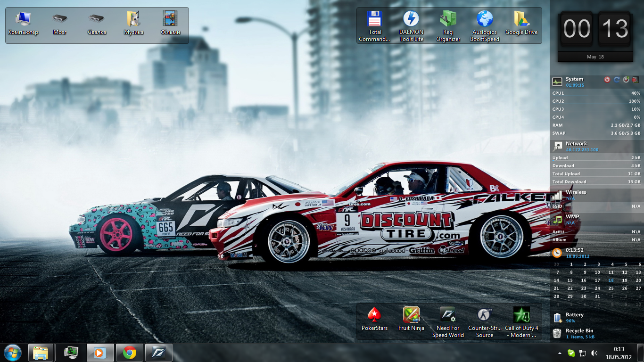Click the SWAP 3.6 GB/5.3 GB row
Viewport: 644px width, 362px height.
596,133
